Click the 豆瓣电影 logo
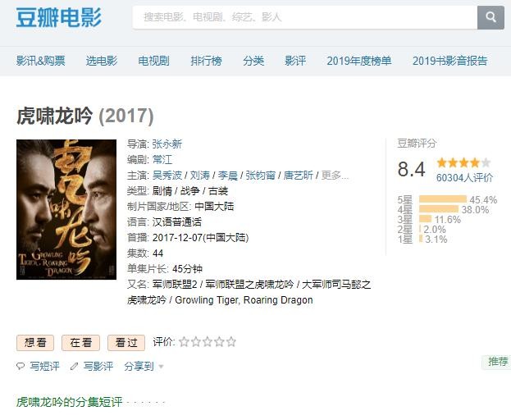511x420 pixels. click(59, 17)
